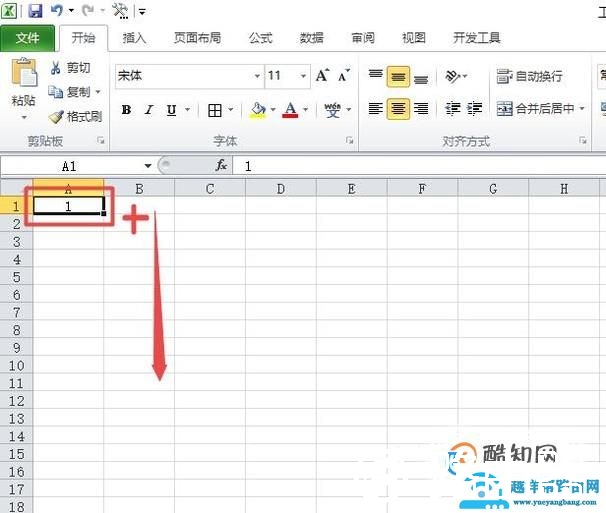
Task: Open the Excel application icon menu
Action: [9, 10]
